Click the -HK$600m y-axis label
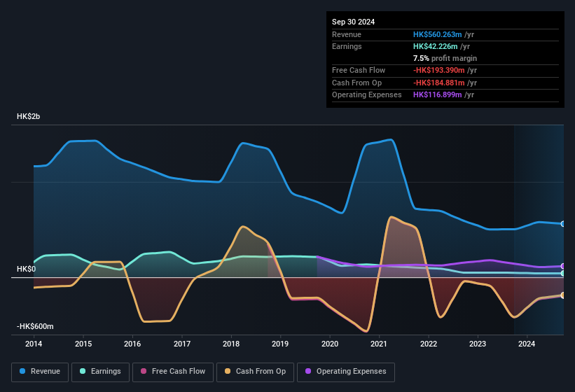Viewport: 575px width, 392px height. pyautogui.click(x=35, y=326)
